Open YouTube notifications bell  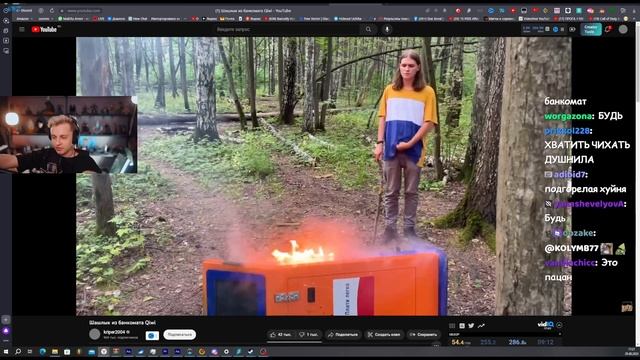click(608, 29)
